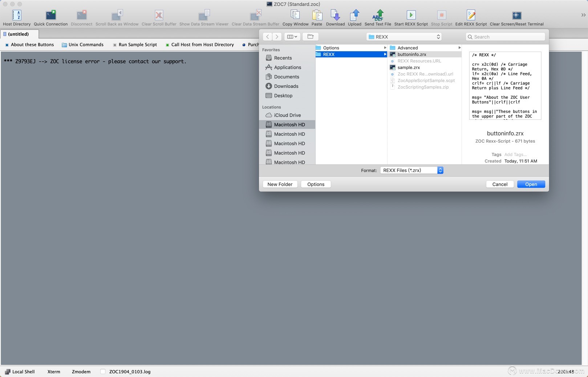Click REXX Resources.URL file entry
Viewport: 588px width, 377px height.
(x=425, y=61)
